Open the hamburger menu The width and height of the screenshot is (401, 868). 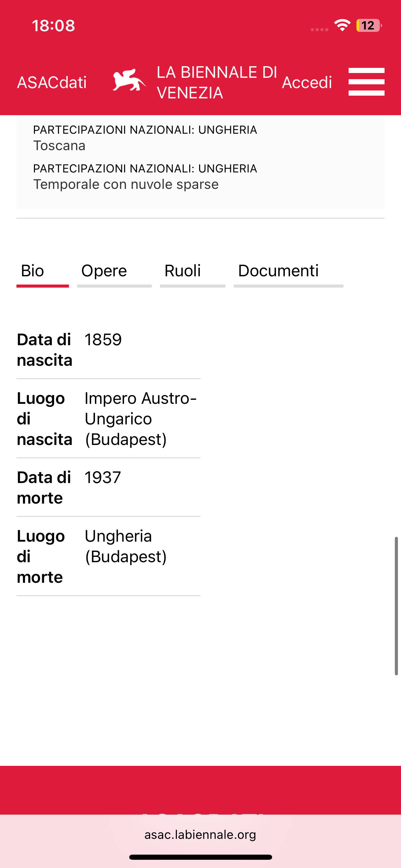[366, 82]
